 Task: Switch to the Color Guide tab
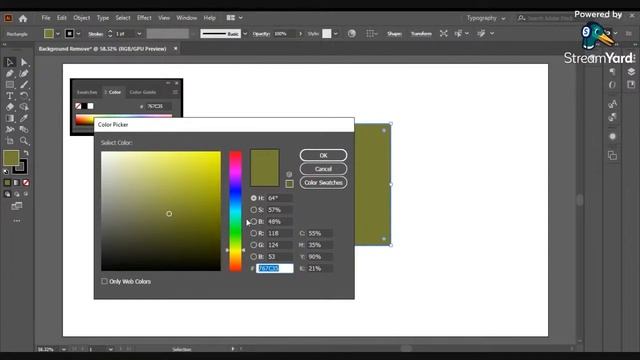142,92
